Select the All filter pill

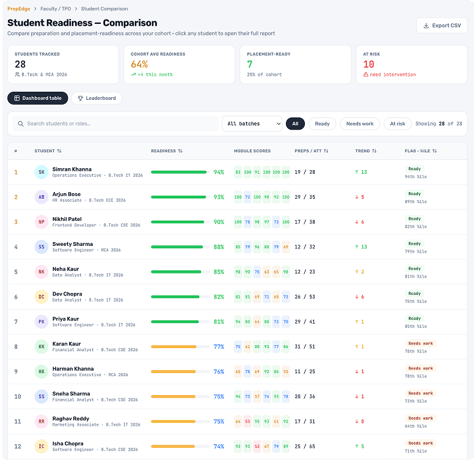(x=295, y=124)
